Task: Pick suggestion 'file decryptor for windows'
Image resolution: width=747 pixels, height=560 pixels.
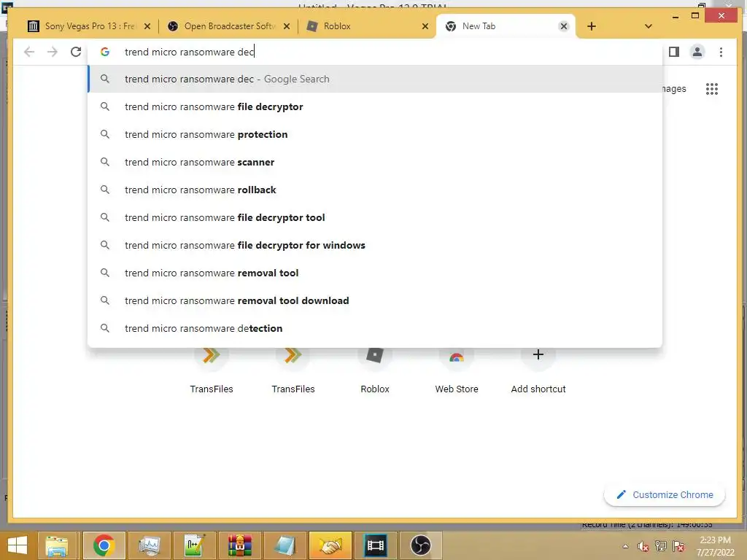Action: pos(375,245)
